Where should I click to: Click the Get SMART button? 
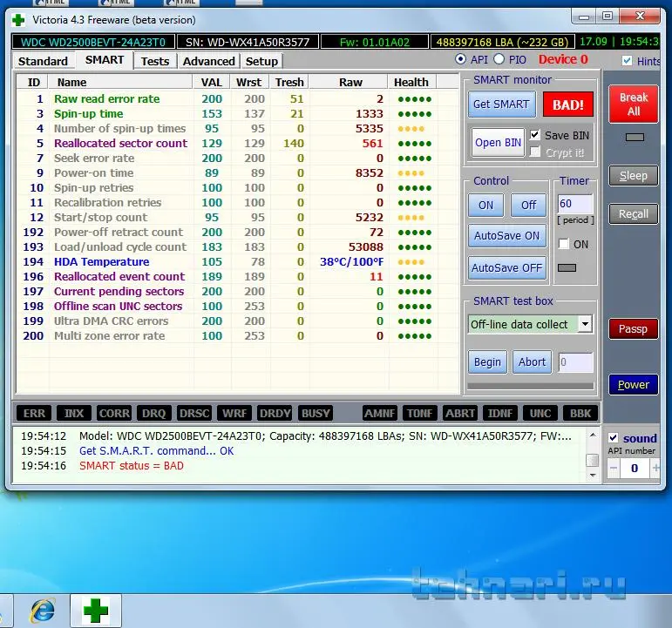(501, 105)
